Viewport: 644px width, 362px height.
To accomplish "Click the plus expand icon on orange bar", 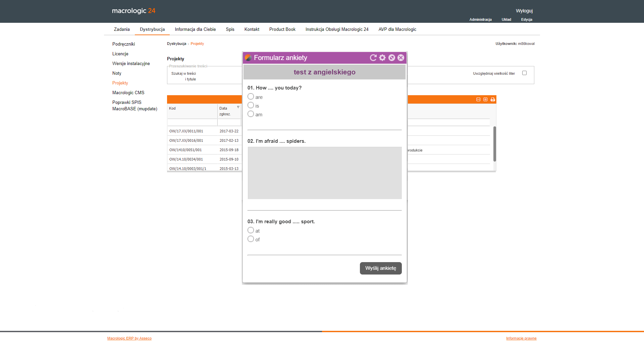I will 485,100.
